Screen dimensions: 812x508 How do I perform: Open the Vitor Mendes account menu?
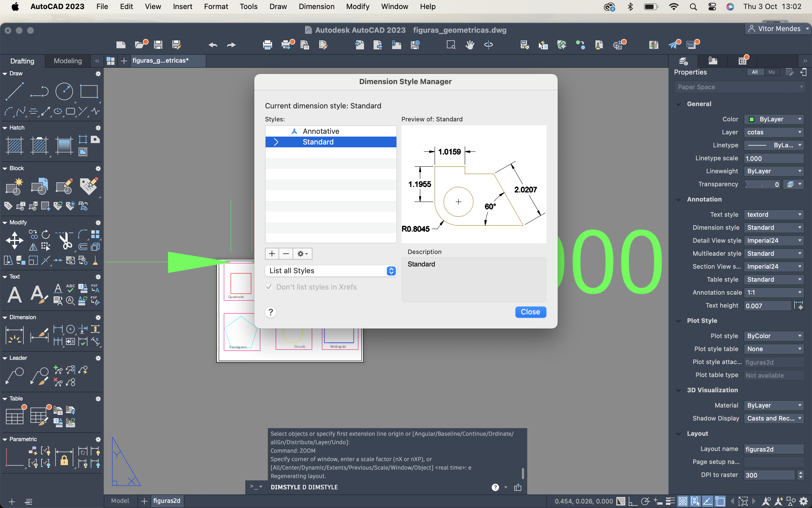779,29
